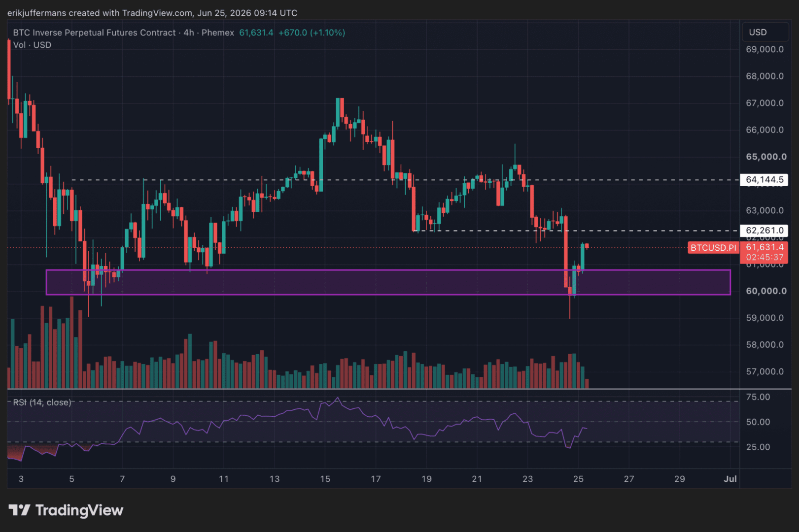
Task: Select the Vol · USD indicator legend
Action: point(32,45)
